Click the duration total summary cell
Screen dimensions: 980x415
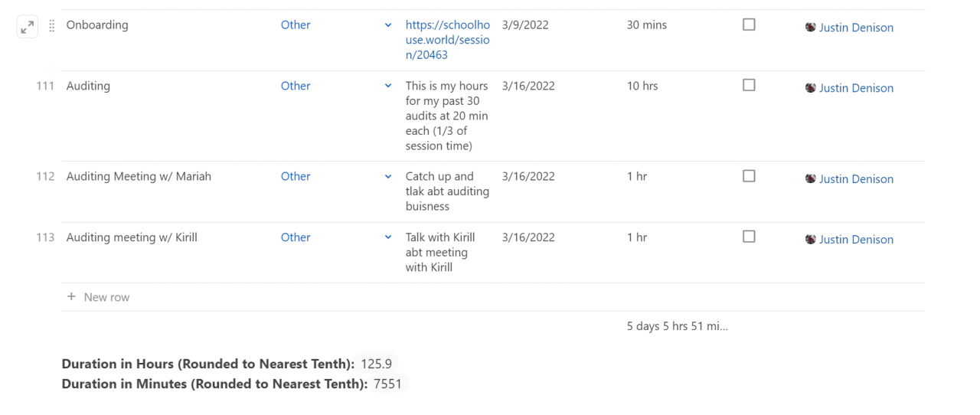coord(677,326)
